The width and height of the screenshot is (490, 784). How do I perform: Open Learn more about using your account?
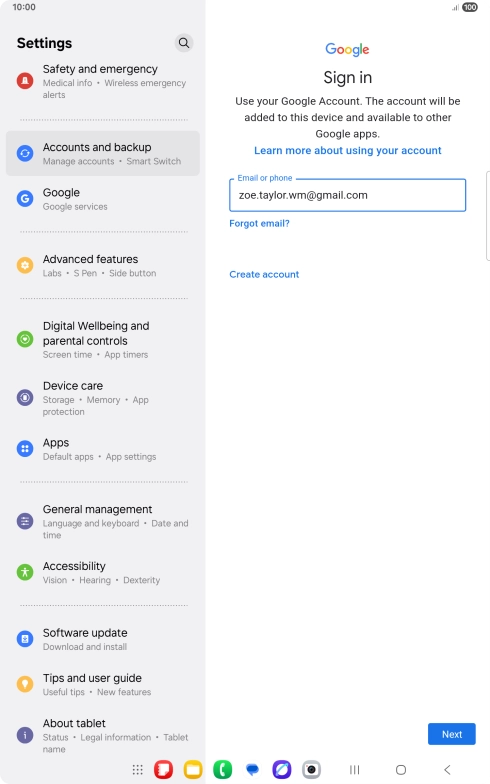click(x=348, y=150)
